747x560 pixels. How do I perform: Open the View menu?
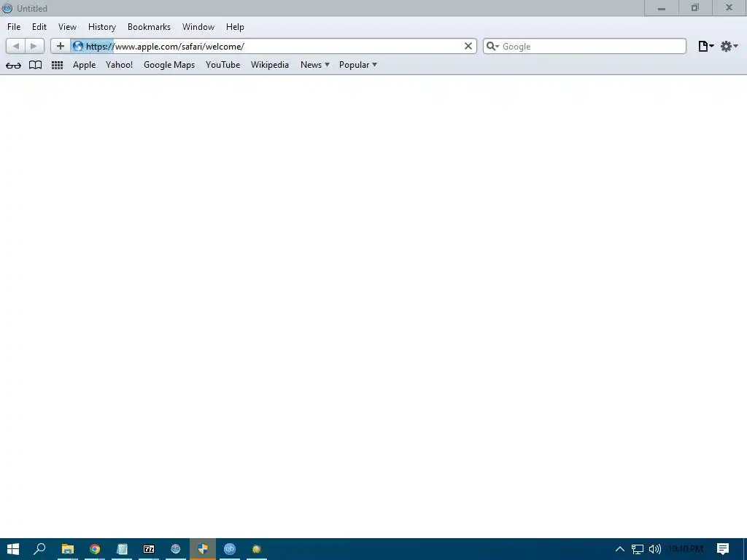click(x=67, y=27)
